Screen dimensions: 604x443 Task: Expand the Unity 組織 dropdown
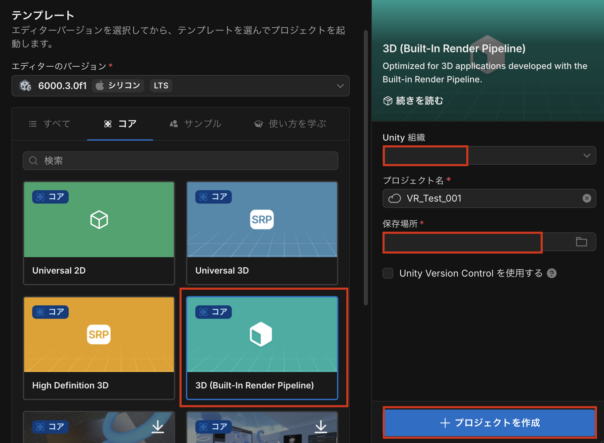(586, 156)
